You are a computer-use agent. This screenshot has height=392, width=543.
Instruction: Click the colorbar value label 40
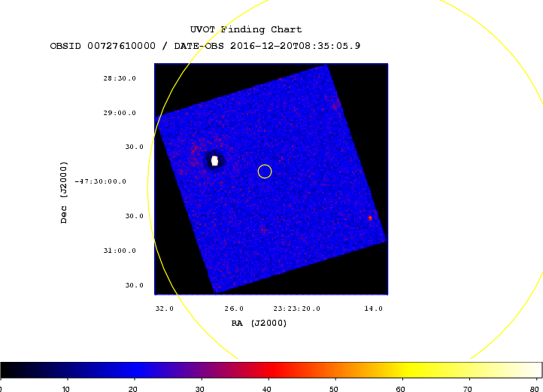pyautogui.click(x=267, y=389)
